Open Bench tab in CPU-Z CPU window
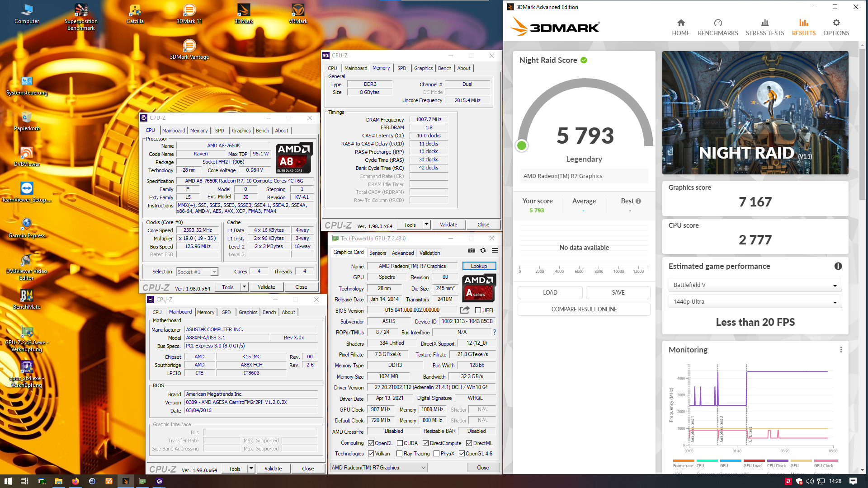Viewport: 868px width, 488px height. click(262, 131)
